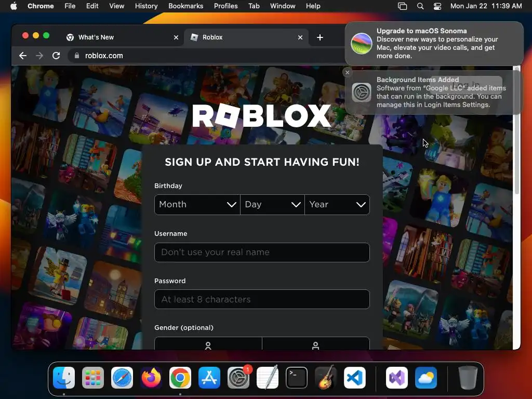The width and height of the screenshot is (532, 399).
Task: Open the Apple menu
Action: 14,6
